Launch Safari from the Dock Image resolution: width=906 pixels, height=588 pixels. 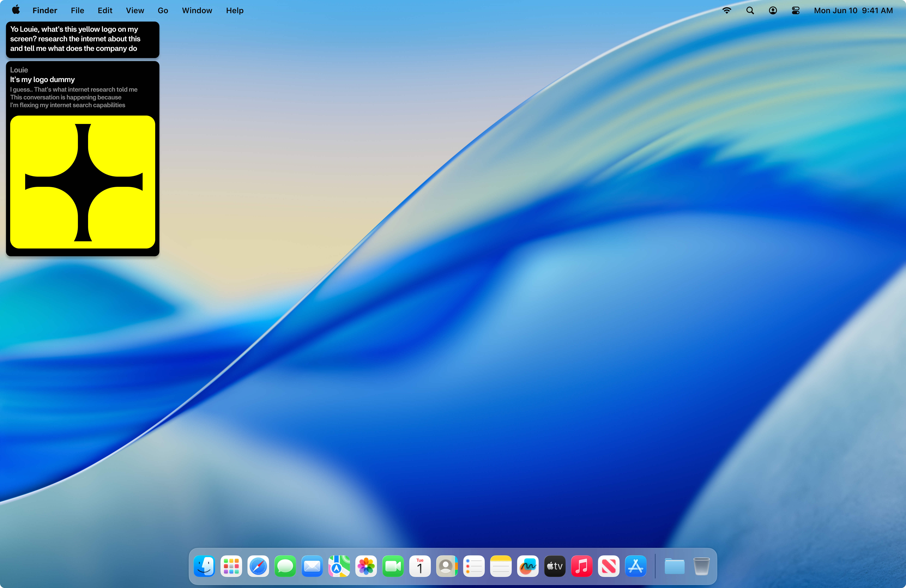tap(258, 566)
